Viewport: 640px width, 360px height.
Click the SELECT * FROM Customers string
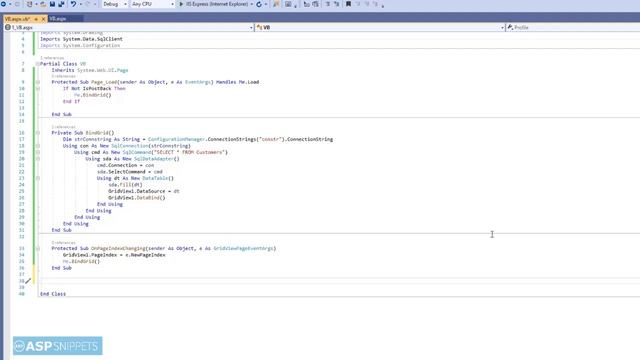pos(189,152)
